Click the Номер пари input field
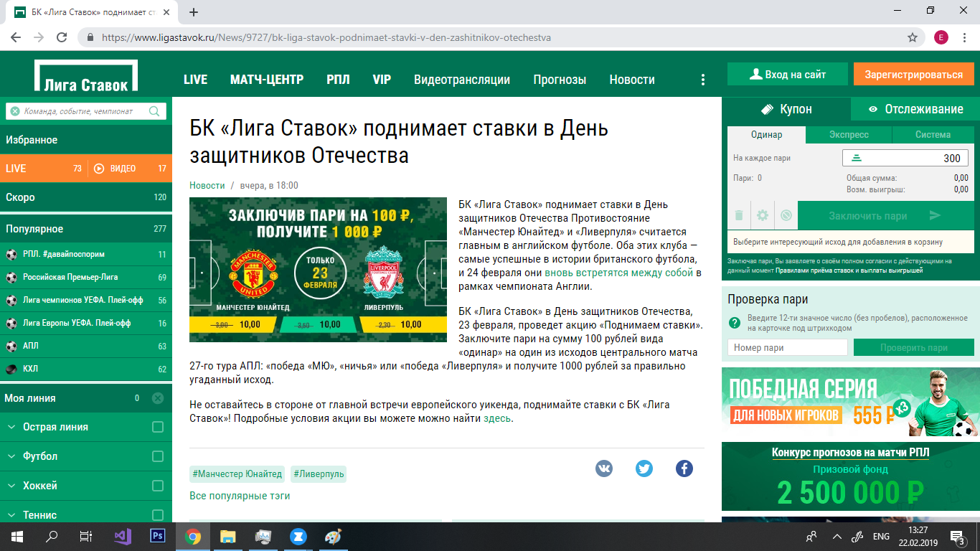This screenshot has height=551, width=980. (x=788, y=348)
